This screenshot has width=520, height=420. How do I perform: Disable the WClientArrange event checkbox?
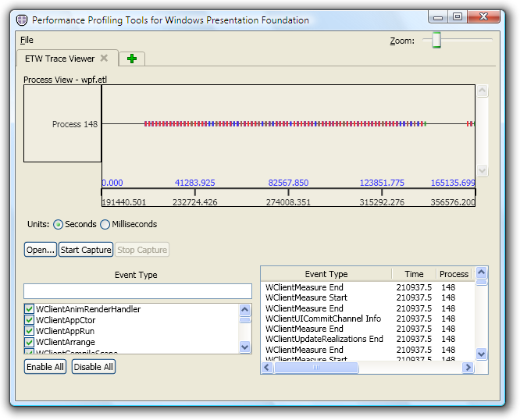tap(30, 342)
